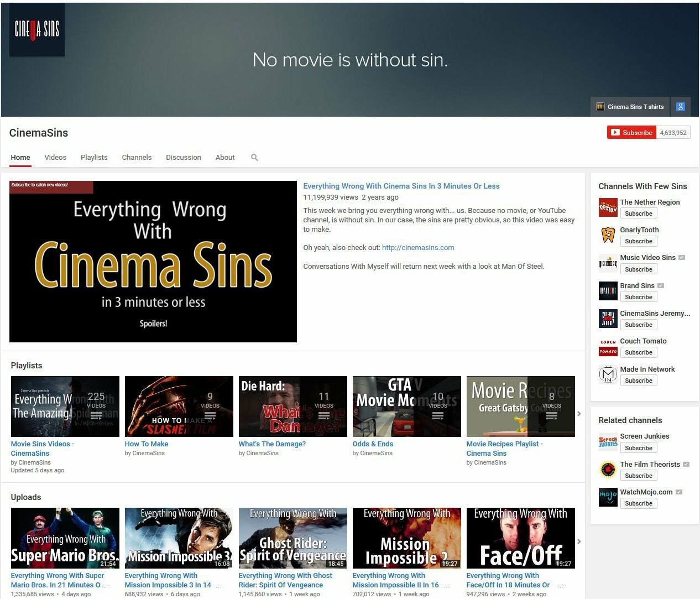Show next playlists with the arrow
Viewport: 700px width, 599px height.
coord(579,414)
